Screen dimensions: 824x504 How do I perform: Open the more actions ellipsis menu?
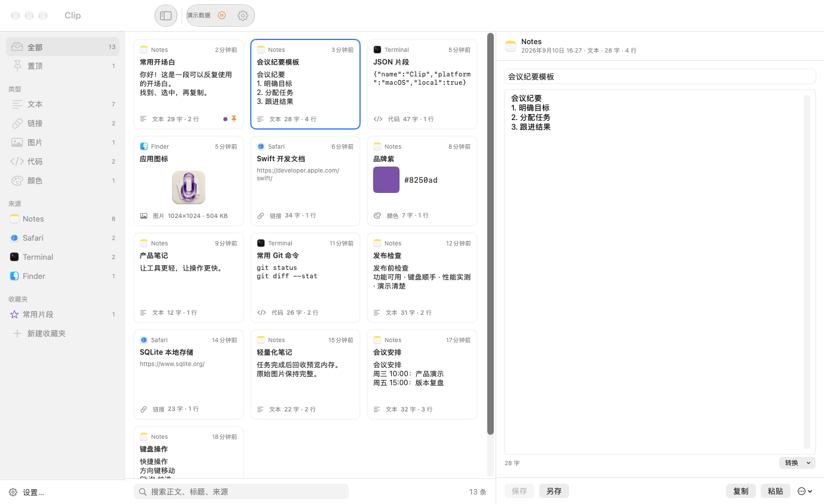click(805, 491)
